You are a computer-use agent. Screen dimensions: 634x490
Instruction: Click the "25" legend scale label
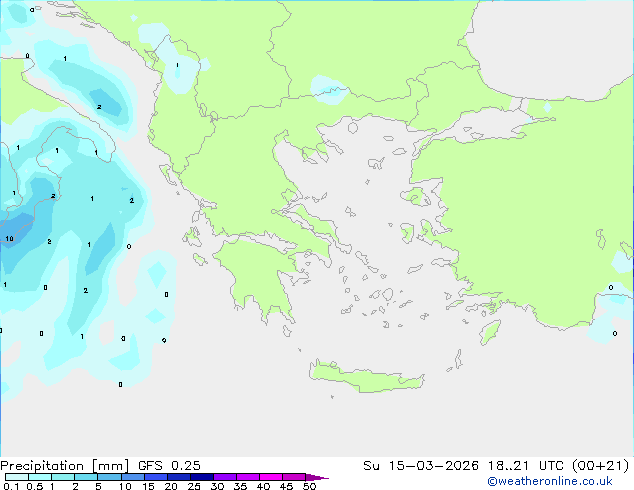(x=194, y=486)
